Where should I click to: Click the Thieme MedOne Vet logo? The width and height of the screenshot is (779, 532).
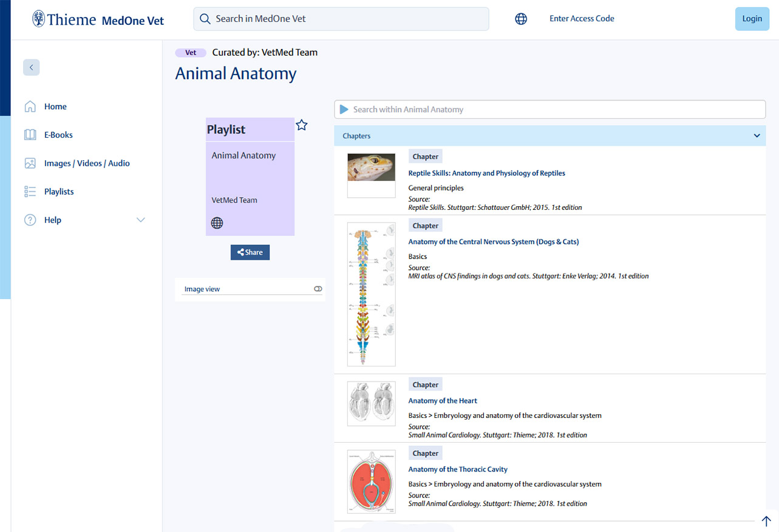click(x=98, y=19)
